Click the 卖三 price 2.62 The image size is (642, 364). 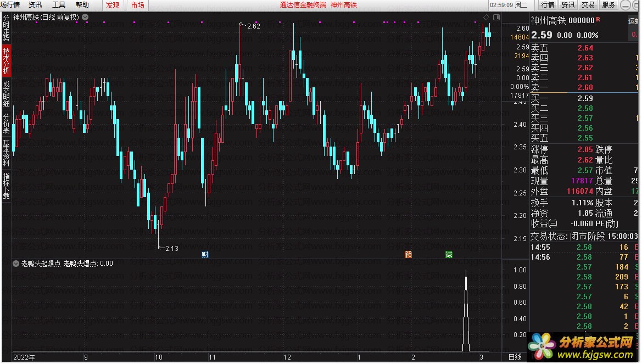585,68
